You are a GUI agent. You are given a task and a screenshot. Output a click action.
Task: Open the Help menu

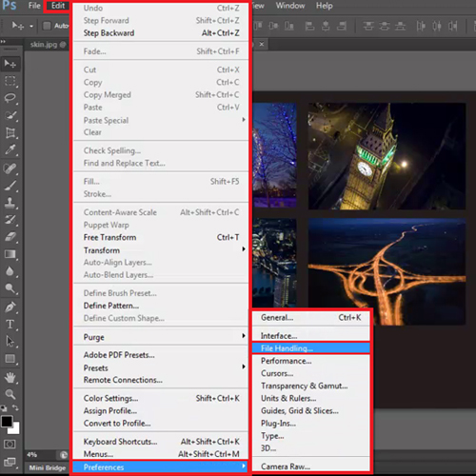point(324,6)
